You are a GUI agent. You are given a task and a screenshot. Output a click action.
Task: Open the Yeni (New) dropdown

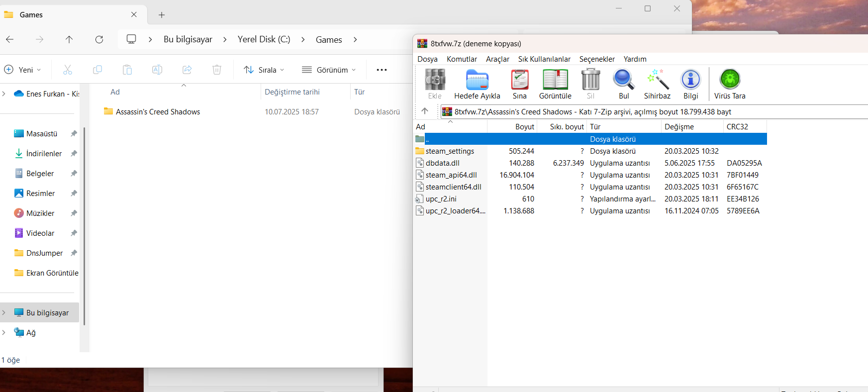tap(23, 70)
